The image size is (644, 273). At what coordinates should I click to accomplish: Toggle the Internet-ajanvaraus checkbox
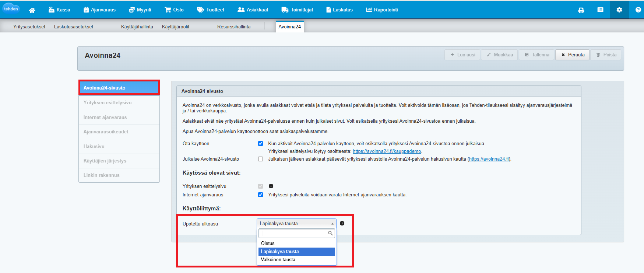click(261, 195)
